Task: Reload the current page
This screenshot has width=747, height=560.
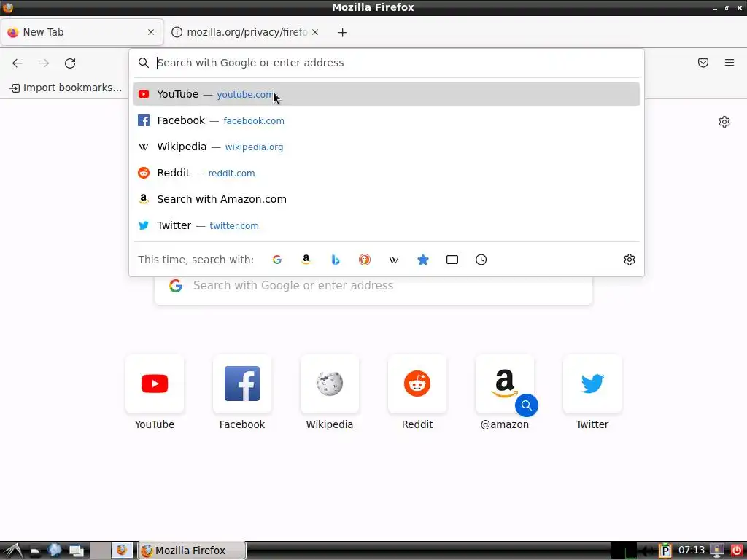Action: click(70, 63)
